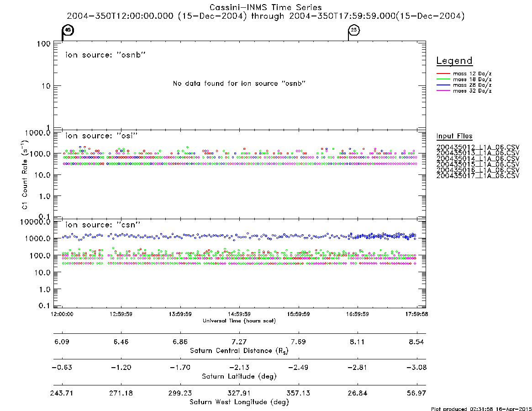Viewport: 532px width, 411px height.
Task: Click the -0.63 latitude value
Action: 62,368
